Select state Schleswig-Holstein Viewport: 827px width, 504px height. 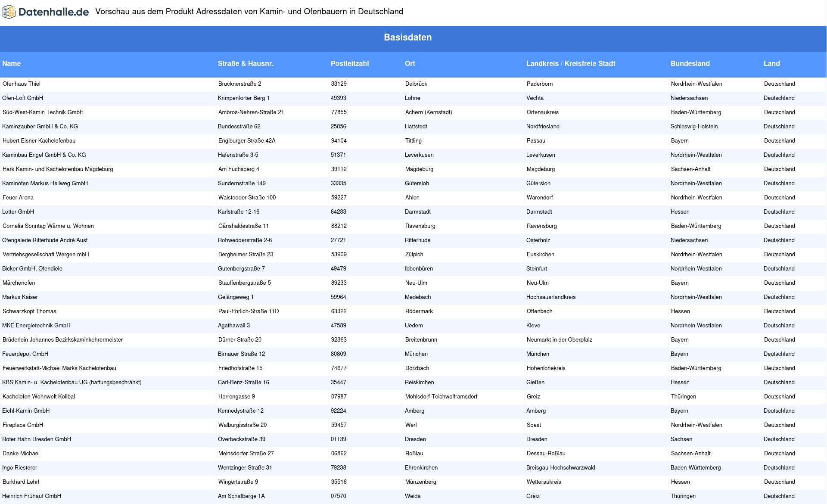click(694, 127)
